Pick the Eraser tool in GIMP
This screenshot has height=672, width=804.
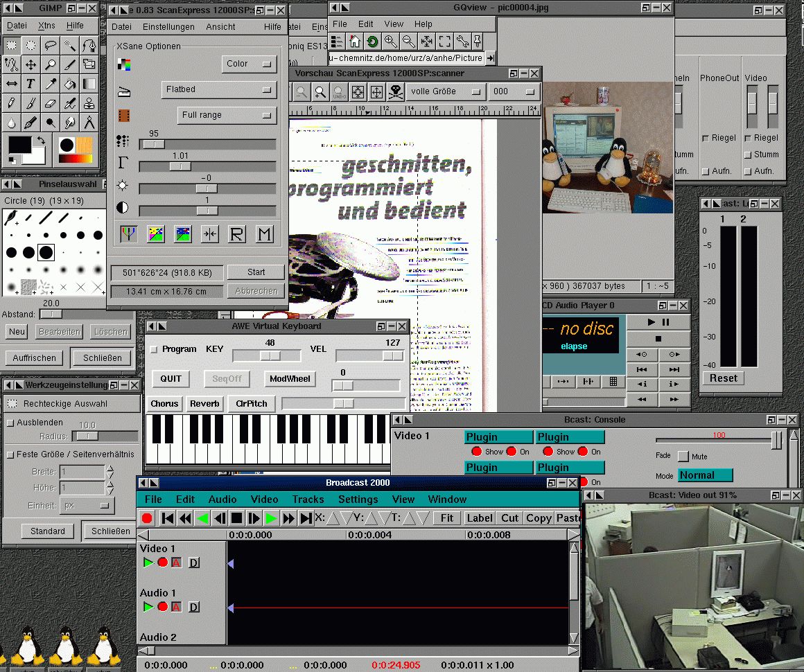[51, 103]
